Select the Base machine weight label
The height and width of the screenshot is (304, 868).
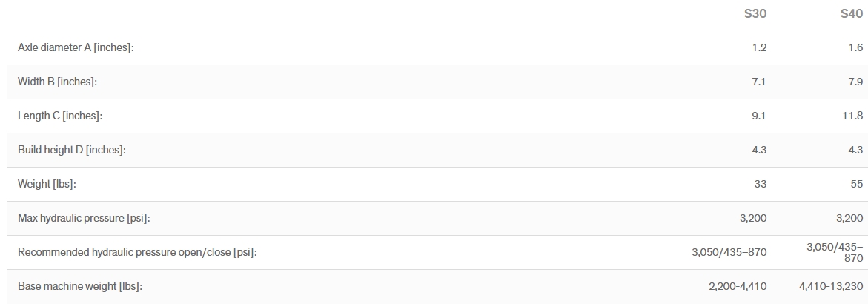point(79,286)
